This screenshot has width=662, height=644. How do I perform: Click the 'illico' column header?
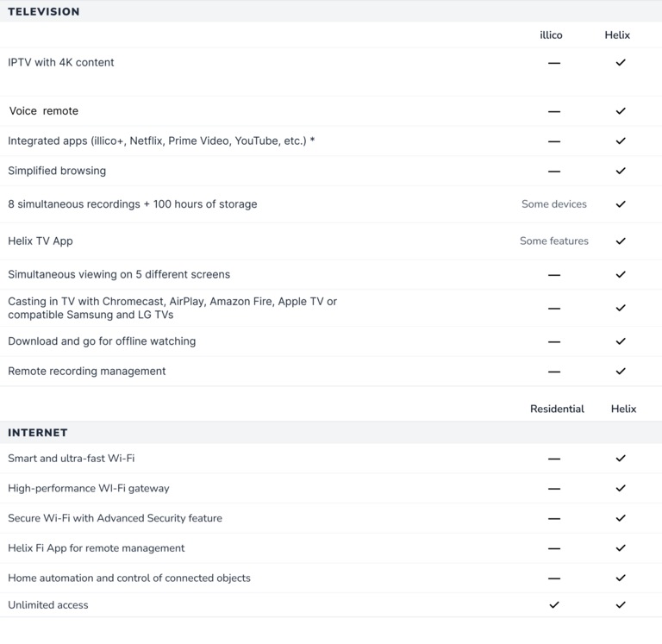tap(551, 35)
